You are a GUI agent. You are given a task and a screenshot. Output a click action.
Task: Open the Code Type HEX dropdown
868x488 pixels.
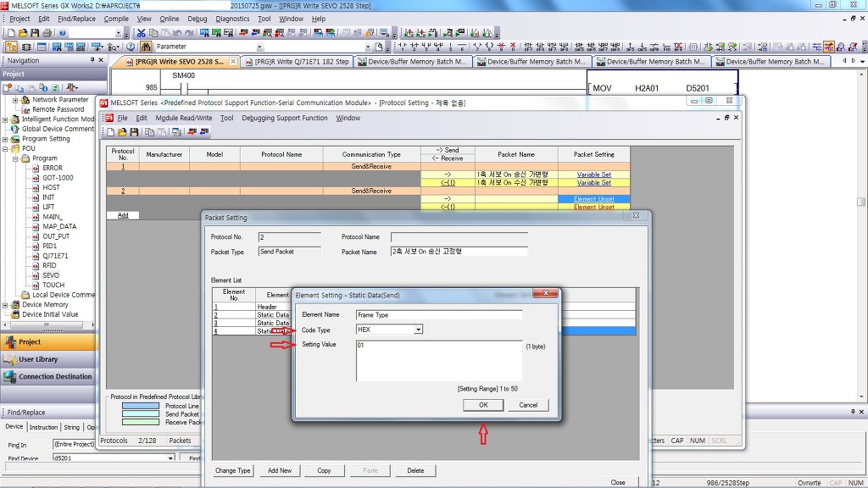(x=418, y=330)
